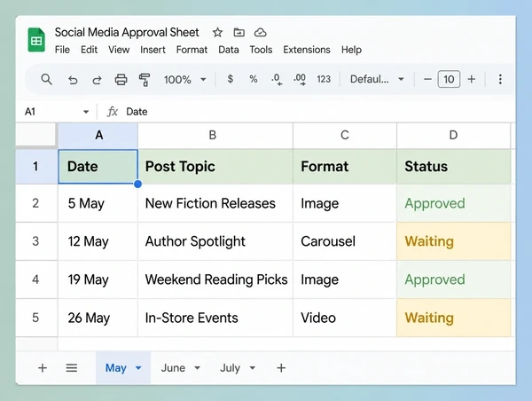Open the all sheets list icon
The width and height of the screenshot is (532, 401).
(72, 367)
